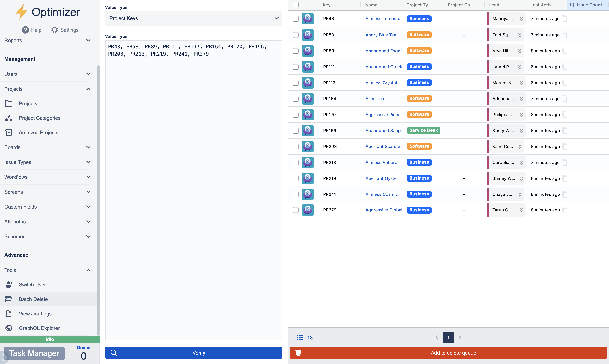This screenshot has height=364, width=609.
Task: Open the Project Keys value type dropdown
Action: [193, 18]
